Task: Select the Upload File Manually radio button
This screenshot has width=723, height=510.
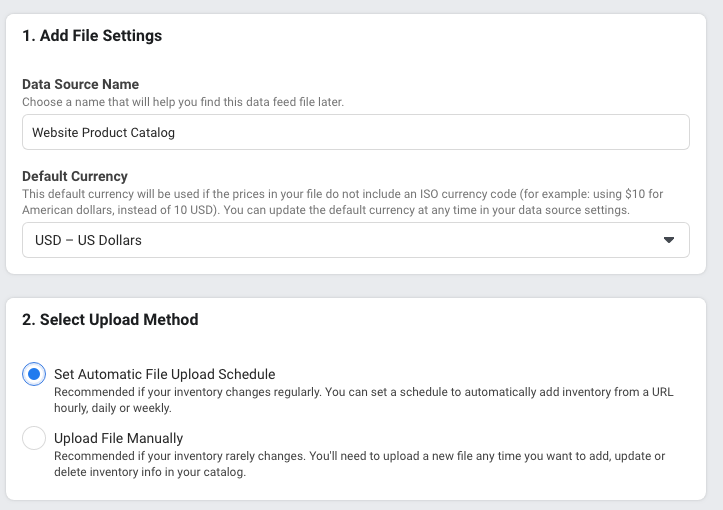Action: tap(34, 438)
